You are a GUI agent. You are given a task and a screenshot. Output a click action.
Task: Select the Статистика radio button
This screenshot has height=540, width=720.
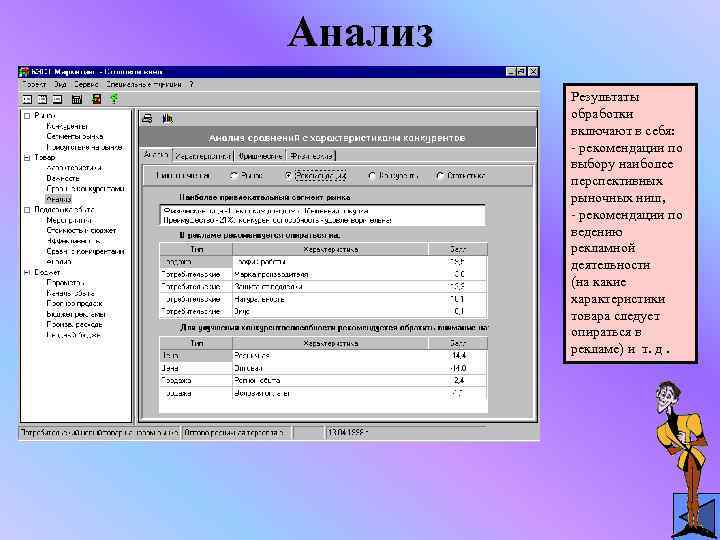pyautogui.click(x=439, y=175)
